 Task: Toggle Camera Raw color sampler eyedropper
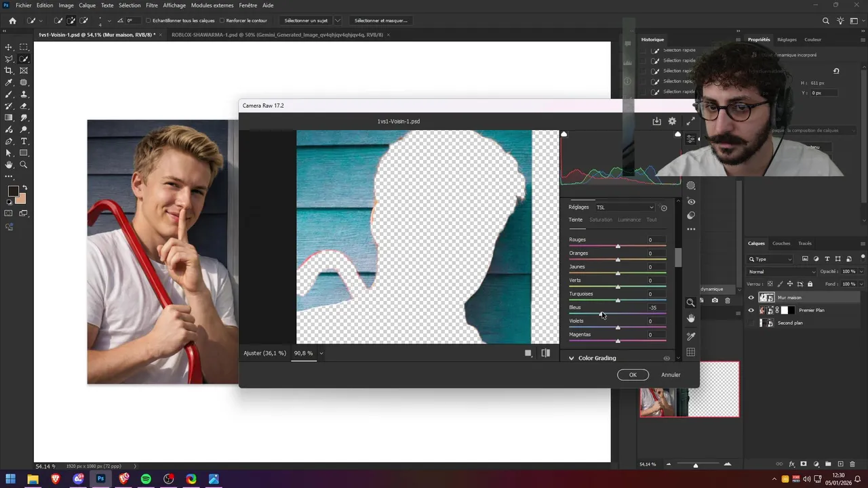click(691, 336)
